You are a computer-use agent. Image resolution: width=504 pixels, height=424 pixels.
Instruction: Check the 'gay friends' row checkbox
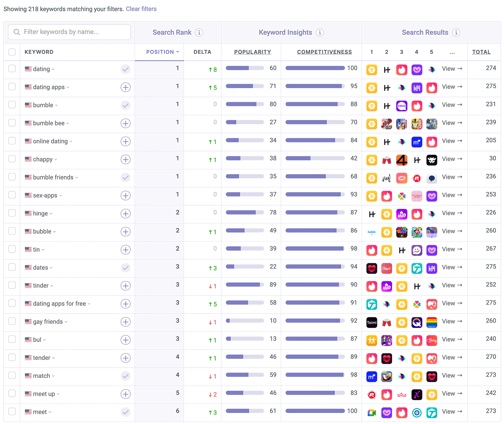pyautogui.click(x=12, y=321)
